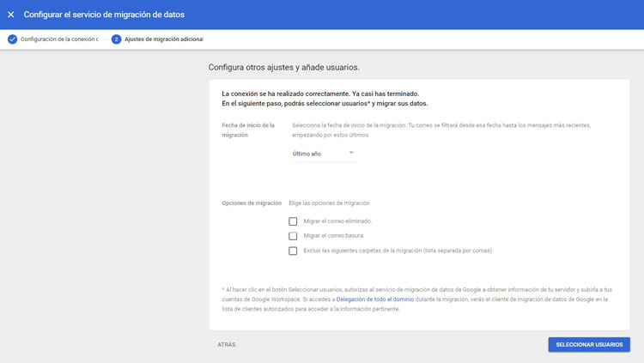Click the 'Migrar el correo eliminado.' label text
This screenshot has height=363, width=644.
[x=337, y=221]
